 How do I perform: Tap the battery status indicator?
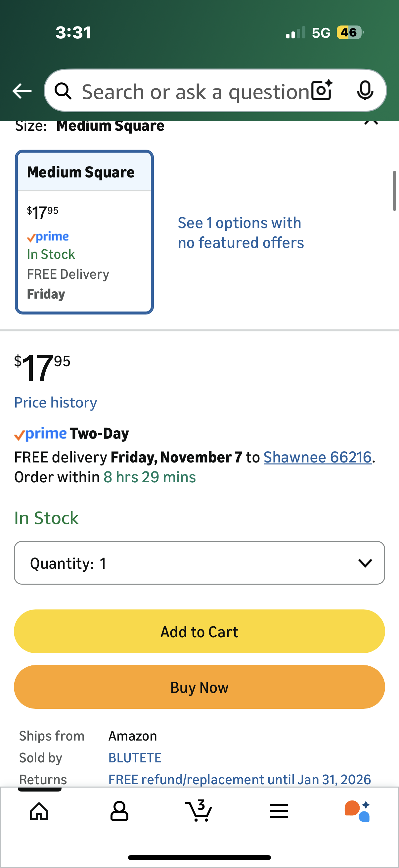[x=349, y=33]
